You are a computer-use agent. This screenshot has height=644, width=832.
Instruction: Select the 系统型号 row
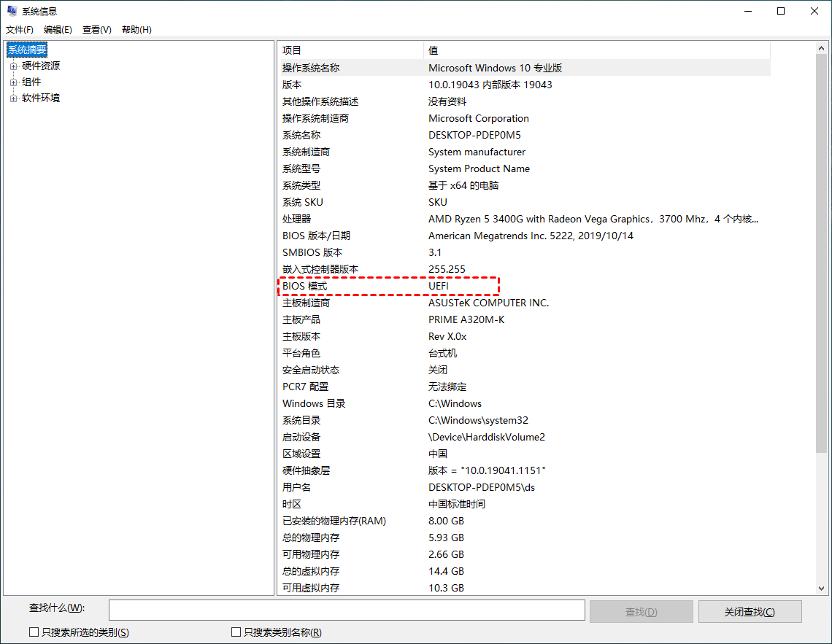[x=524, y=168]
